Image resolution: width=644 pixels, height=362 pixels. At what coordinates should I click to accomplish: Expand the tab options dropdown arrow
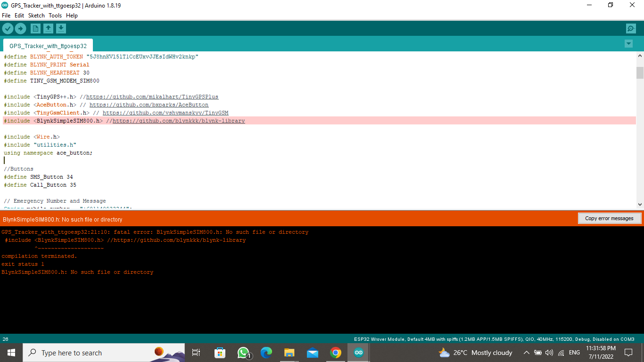coord(628,44)
